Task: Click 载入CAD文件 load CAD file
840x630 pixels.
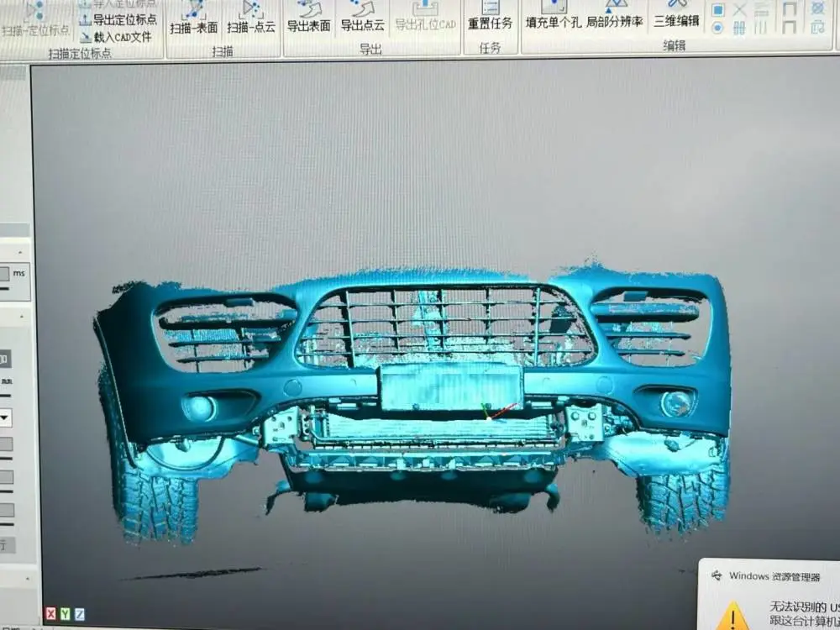Action: 116,38
